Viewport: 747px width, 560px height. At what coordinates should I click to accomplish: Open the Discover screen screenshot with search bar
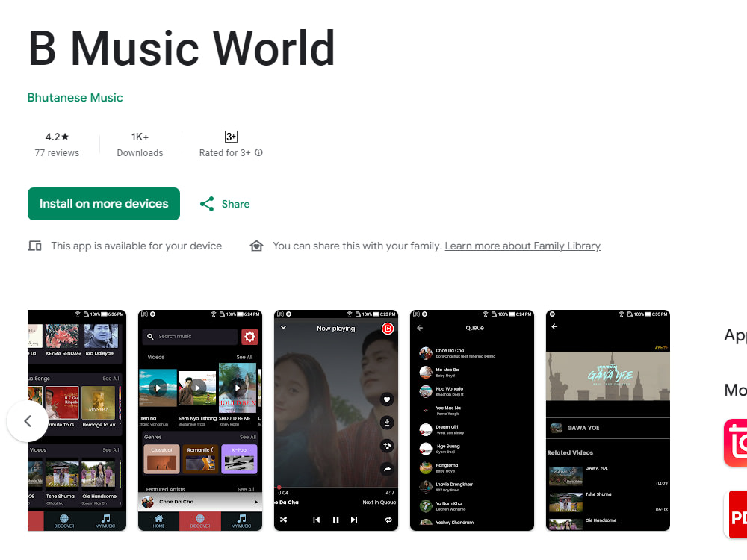click(x=200, y=420)
